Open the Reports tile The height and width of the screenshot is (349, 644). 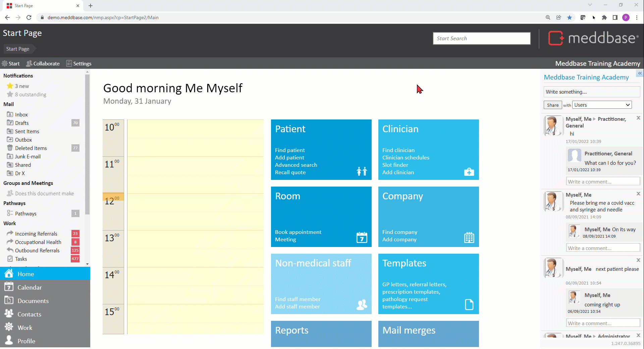[321, 334]
